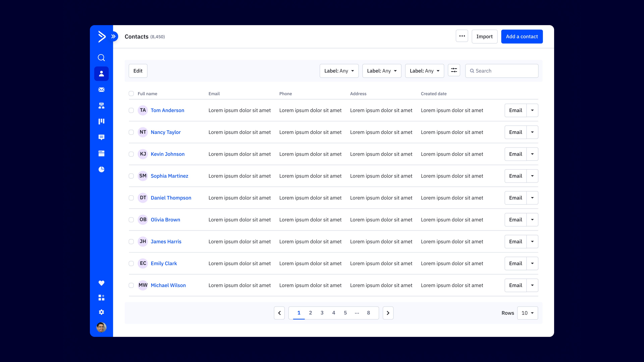Click the Add a contact button
The height and width of the screenshot is (362, 644).
click(x=522, y=37)
